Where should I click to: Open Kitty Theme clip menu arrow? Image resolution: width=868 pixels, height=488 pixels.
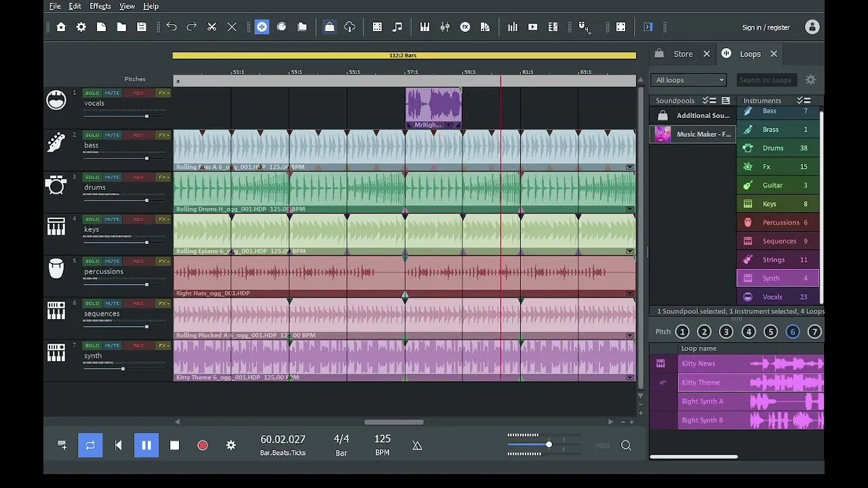[x=630, y=377]
